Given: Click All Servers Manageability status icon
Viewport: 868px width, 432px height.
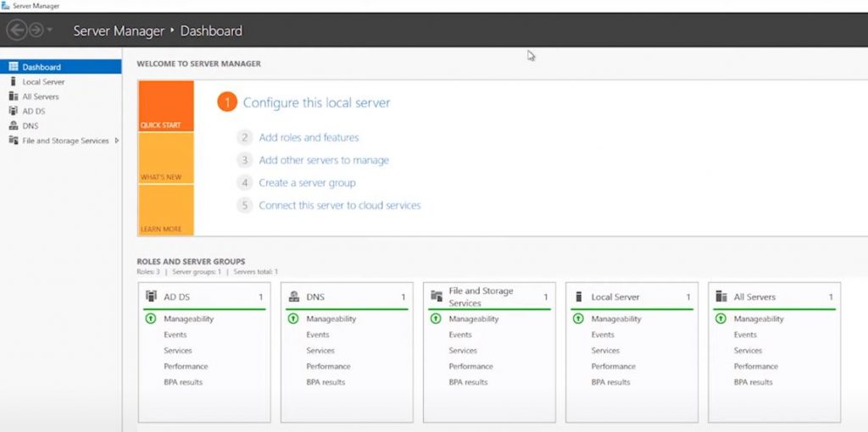Looking at the screenshot, I should 721,318.
